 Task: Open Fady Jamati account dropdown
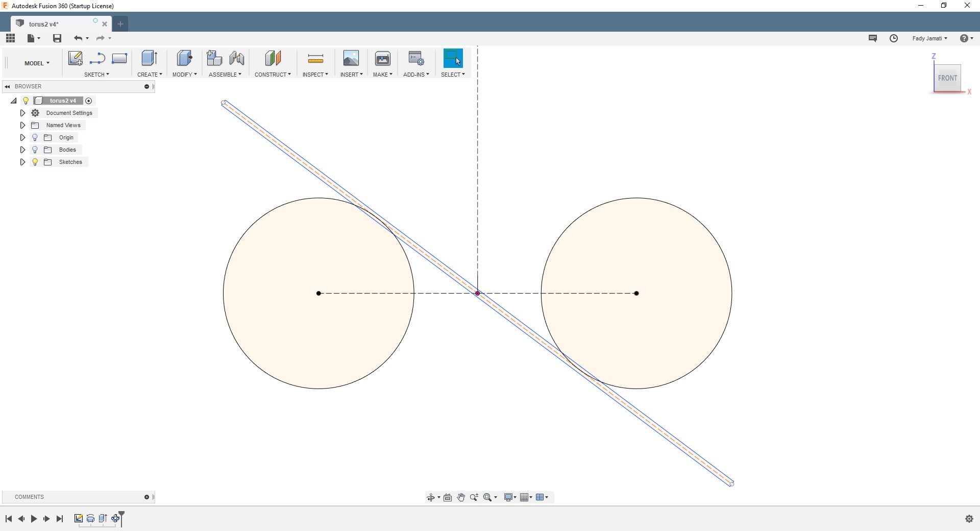coord(929,38)
